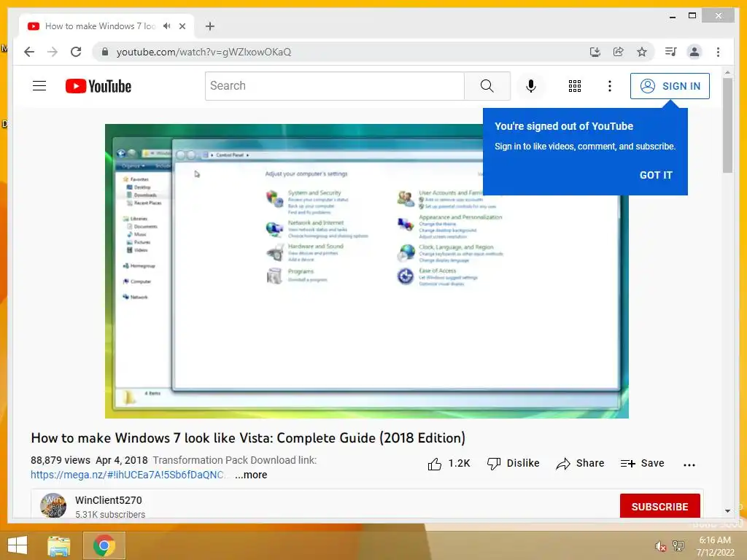Open the YouTube hamburger guide menu
Viewport: 747px width, 560px height.
coord(39,86)
